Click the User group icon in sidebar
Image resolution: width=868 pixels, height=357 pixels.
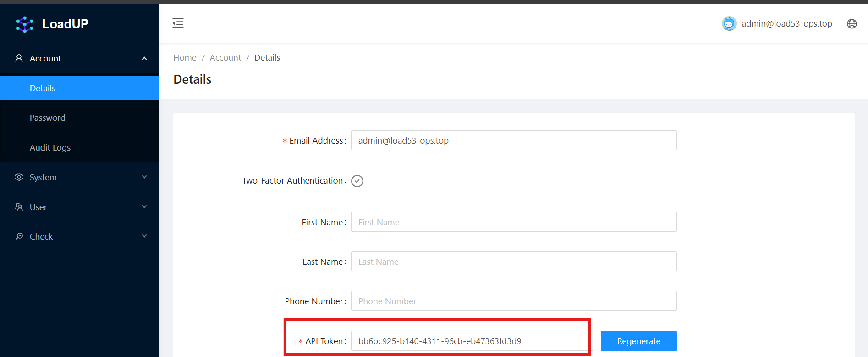click(x=19, y=207)
